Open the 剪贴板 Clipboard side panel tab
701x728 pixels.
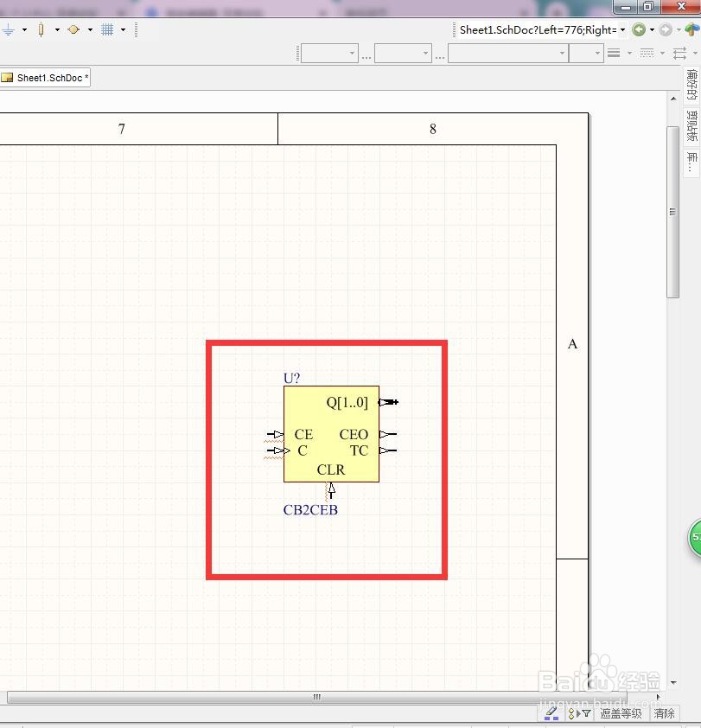tap(692, 126)
